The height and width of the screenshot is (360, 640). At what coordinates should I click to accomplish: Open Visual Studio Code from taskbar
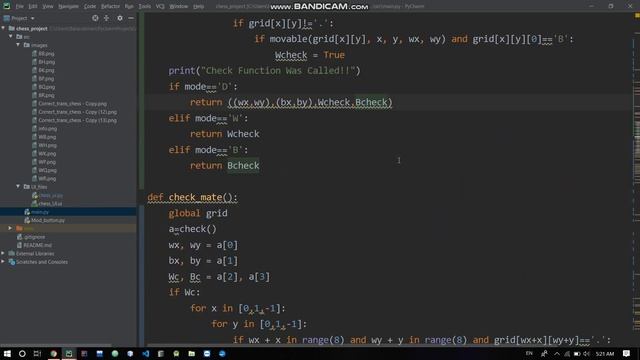click(146, 353)
